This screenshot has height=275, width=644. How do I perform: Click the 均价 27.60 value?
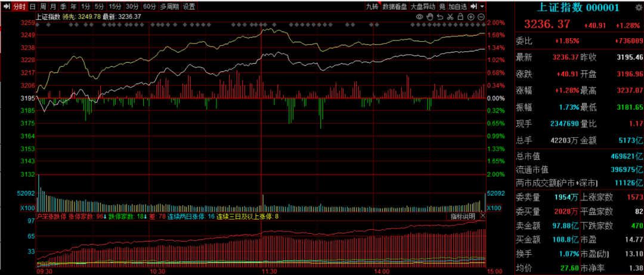coord(570,268)
